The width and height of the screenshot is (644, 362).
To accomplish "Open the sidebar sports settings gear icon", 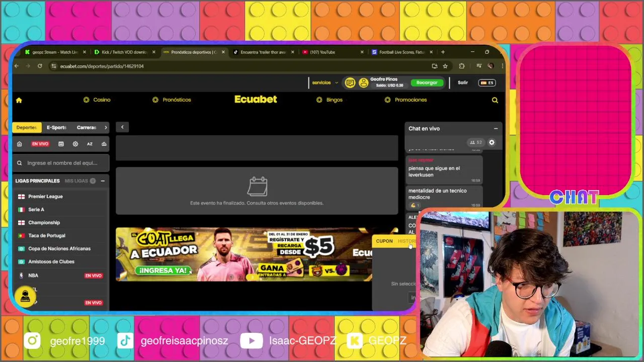I will pos(75,144).
